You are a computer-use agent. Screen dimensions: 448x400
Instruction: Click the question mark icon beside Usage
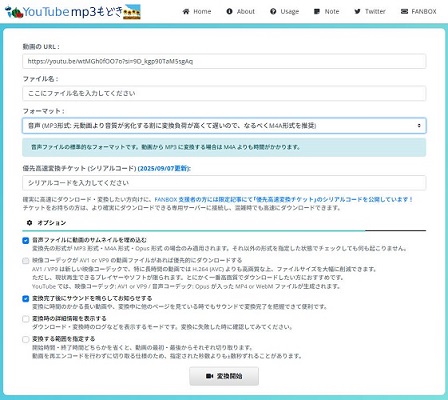point(273,12)
